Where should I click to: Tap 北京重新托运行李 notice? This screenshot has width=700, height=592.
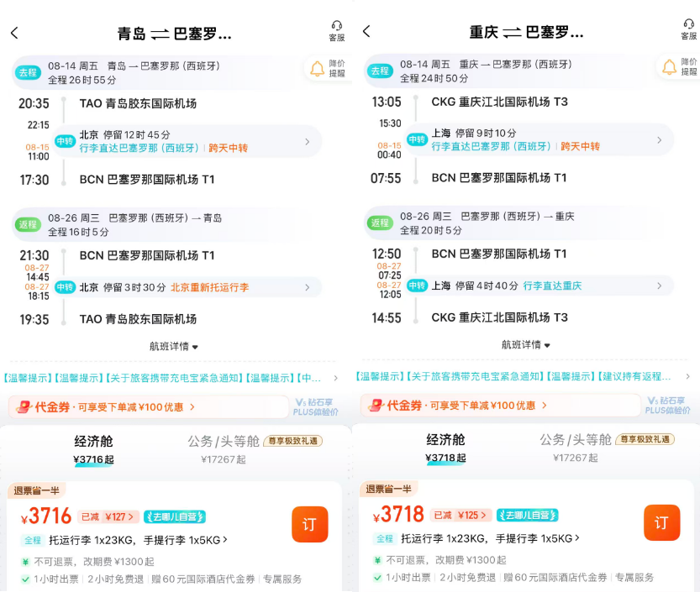(210, 287)
